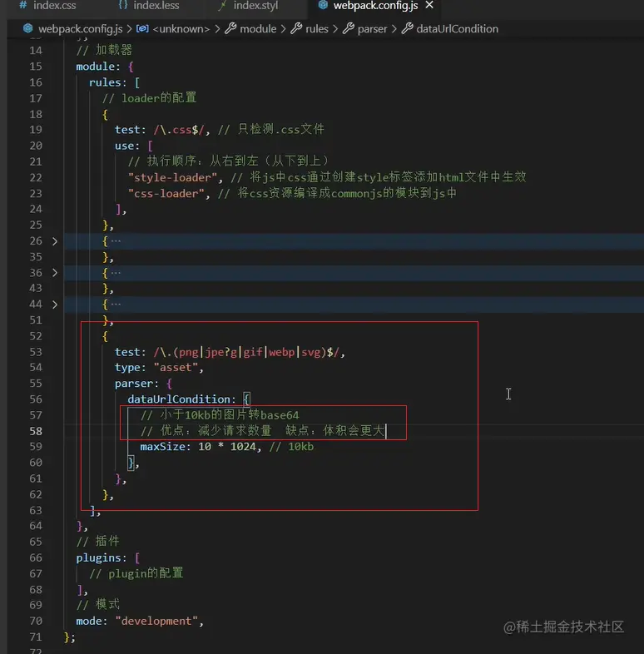
Task: Expand the folded block at line 36
Action: coord(55,273)
